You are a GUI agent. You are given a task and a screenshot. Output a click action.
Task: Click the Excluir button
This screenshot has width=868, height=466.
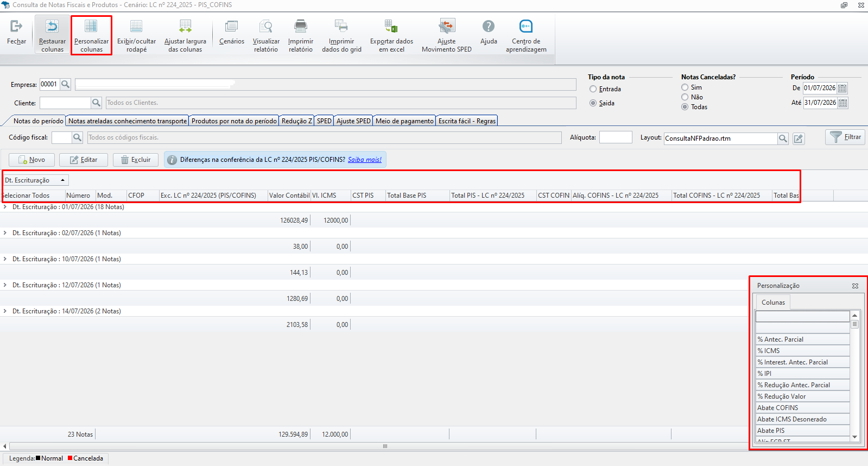point(136,160)
